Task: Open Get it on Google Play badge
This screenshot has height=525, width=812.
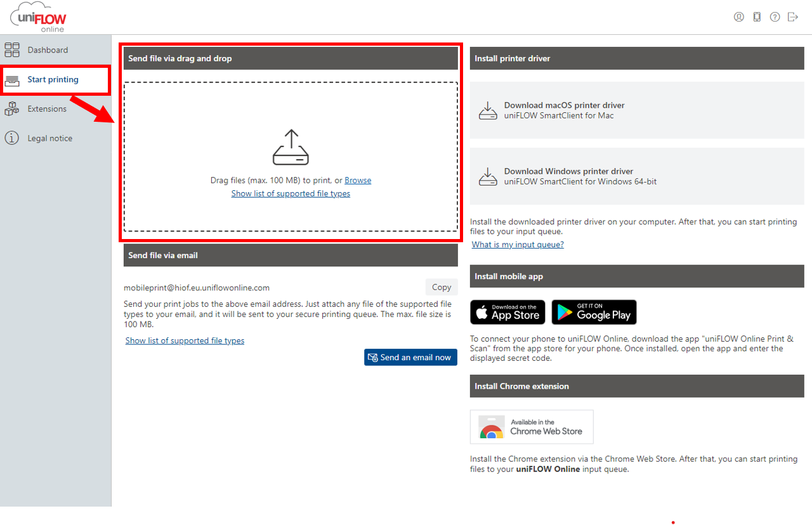Action: [x=594, y=312]
